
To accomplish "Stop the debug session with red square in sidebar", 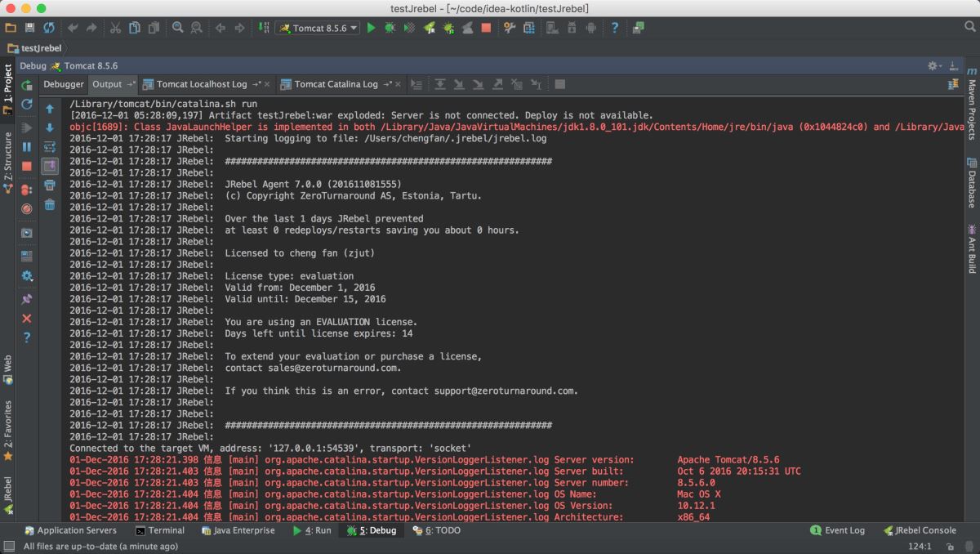I will click(x=26, y=166).
